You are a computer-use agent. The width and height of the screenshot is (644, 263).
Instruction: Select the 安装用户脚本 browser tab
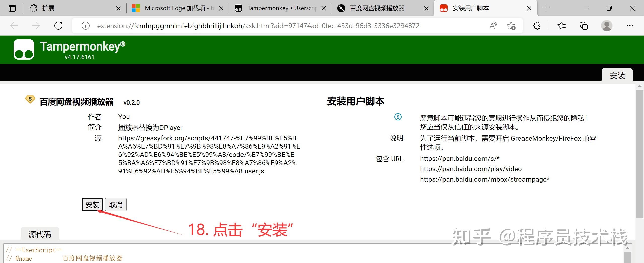pyautogui.click(x=485, y=8)
